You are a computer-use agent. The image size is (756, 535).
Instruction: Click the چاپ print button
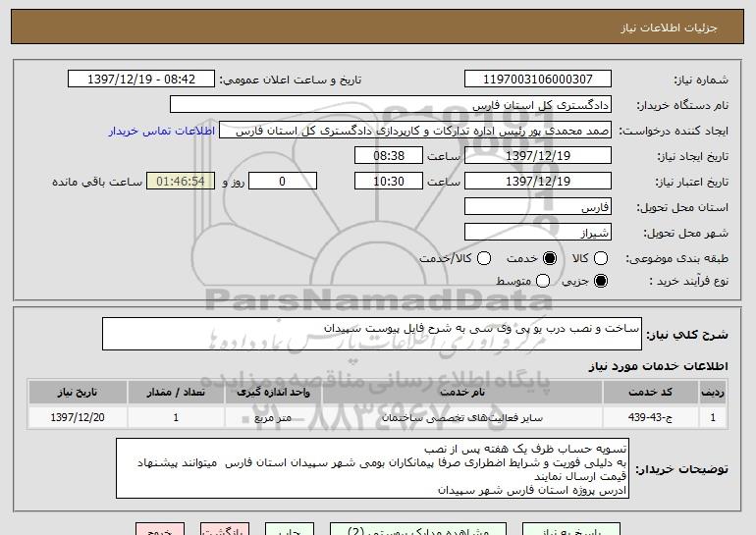tap(290, 529)
